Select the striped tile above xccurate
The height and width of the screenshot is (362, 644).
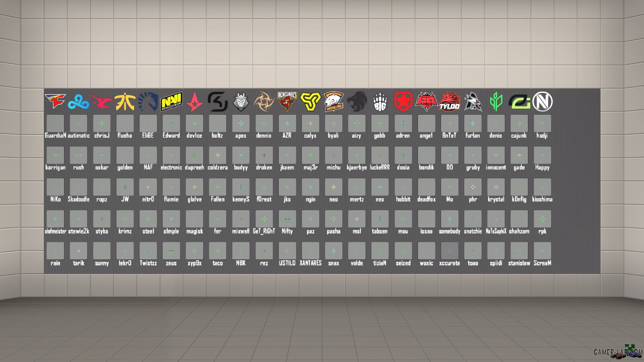(449, 251)
